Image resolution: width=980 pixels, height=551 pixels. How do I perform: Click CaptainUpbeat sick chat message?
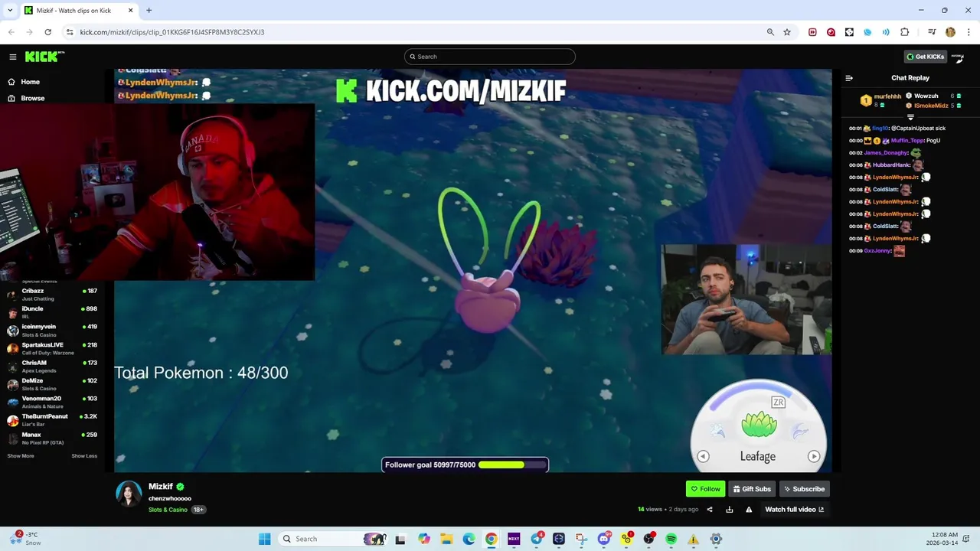[x=918, y=129]
